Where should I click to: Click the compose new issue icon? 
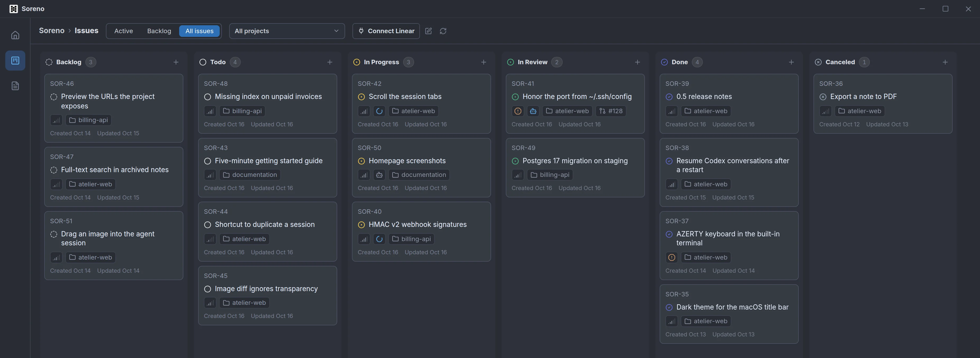pos(428,31)
